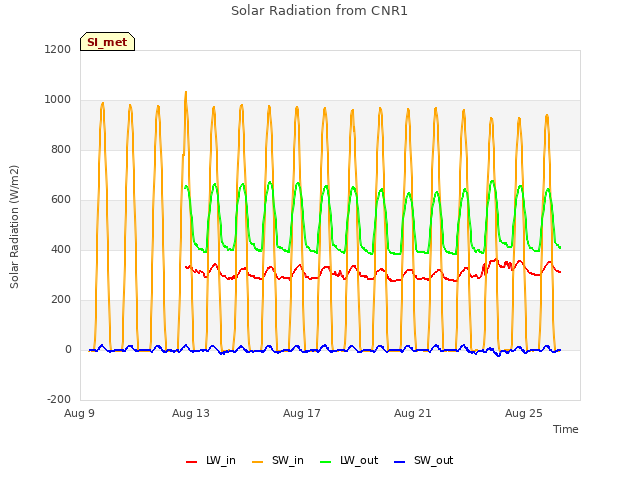Click the Aug 9 x-axis label
Image resolution: width=640 pixels, height=480 pixels.
[x=79, y=413]
